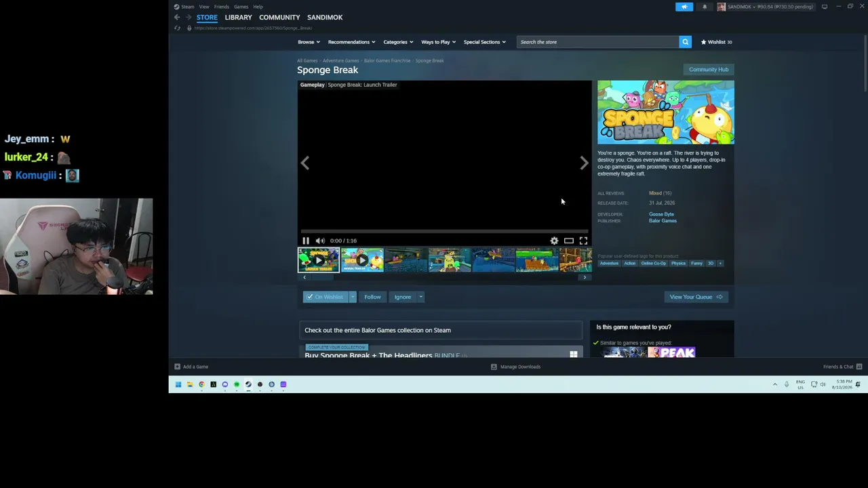This screenshot has height=488, width=868.
Task: Open the View menu
Action: tap(204, 7)
